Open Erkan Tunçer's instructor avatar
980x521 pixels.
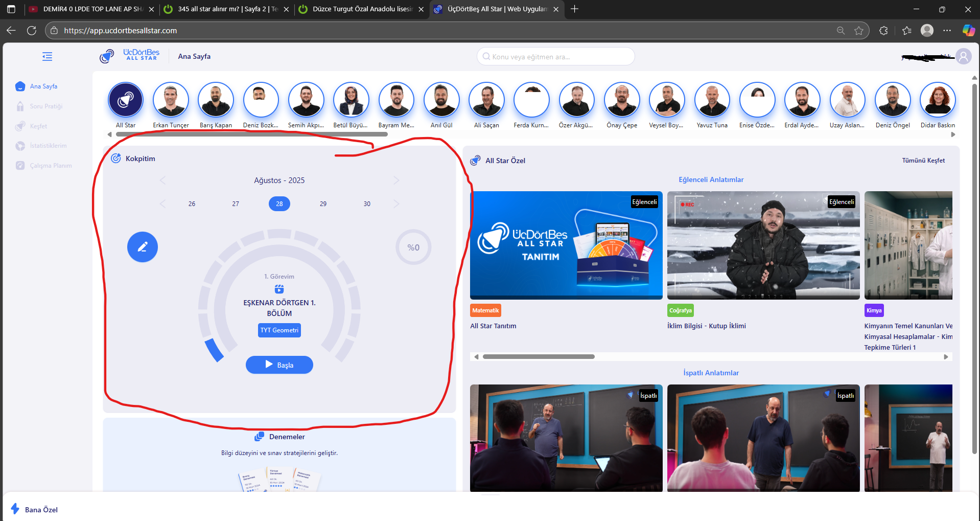coord(171,100)
